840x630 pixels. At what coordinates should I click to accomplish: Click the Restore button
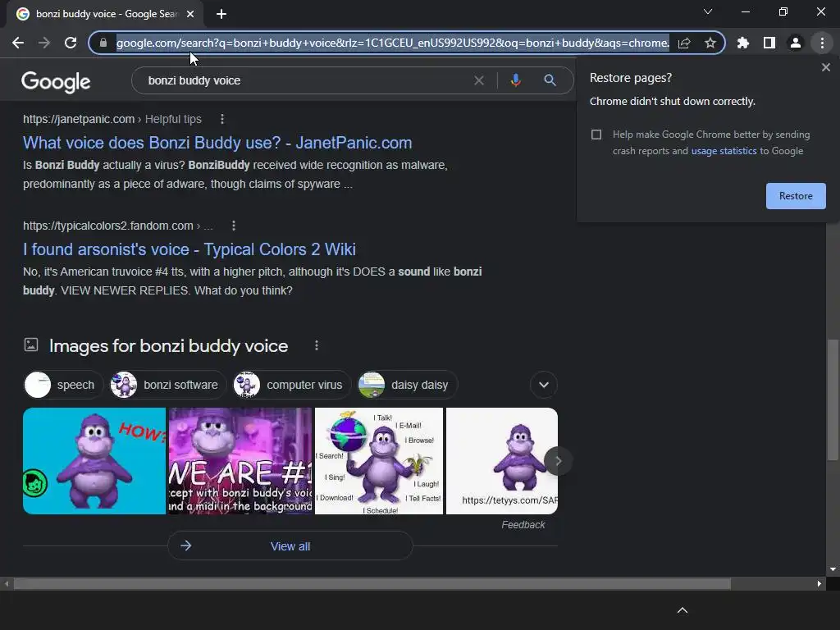796,196
